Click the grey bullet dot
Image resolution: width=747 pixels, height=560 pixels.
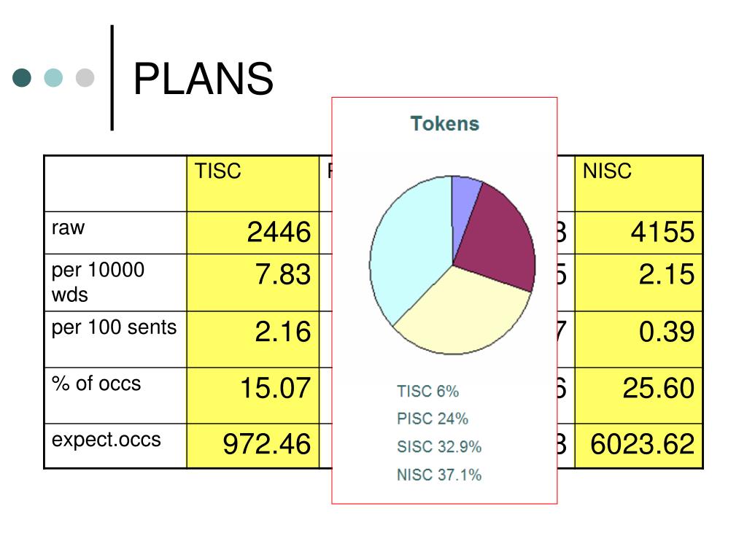85,77
